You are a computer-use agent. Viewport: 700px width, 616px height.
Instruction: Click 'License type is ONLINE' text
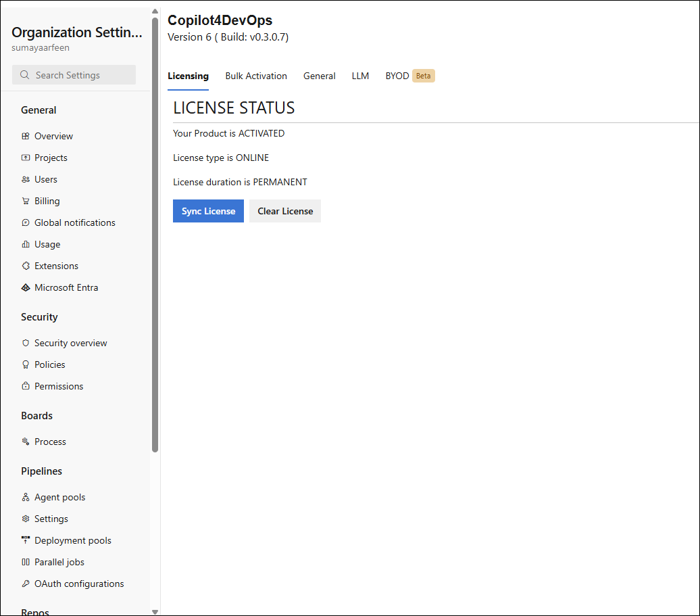pyautogui.click(x=221, y=158)
